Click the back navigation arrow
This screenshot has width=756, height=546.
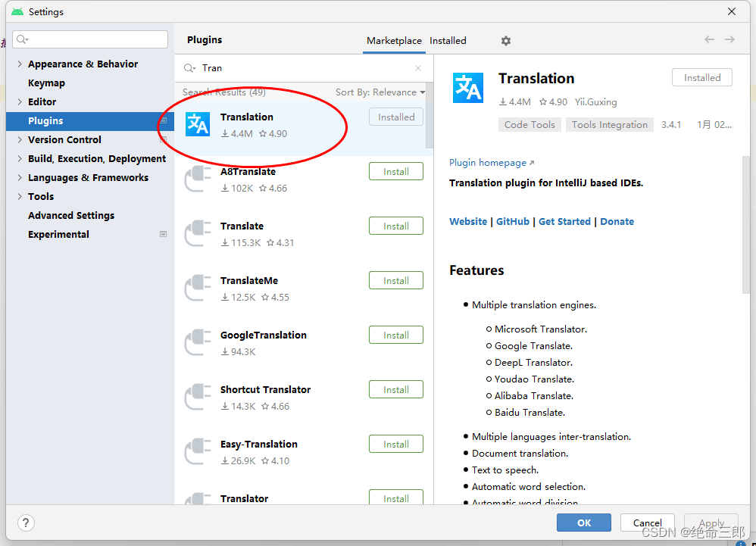[x=709, y=39]
